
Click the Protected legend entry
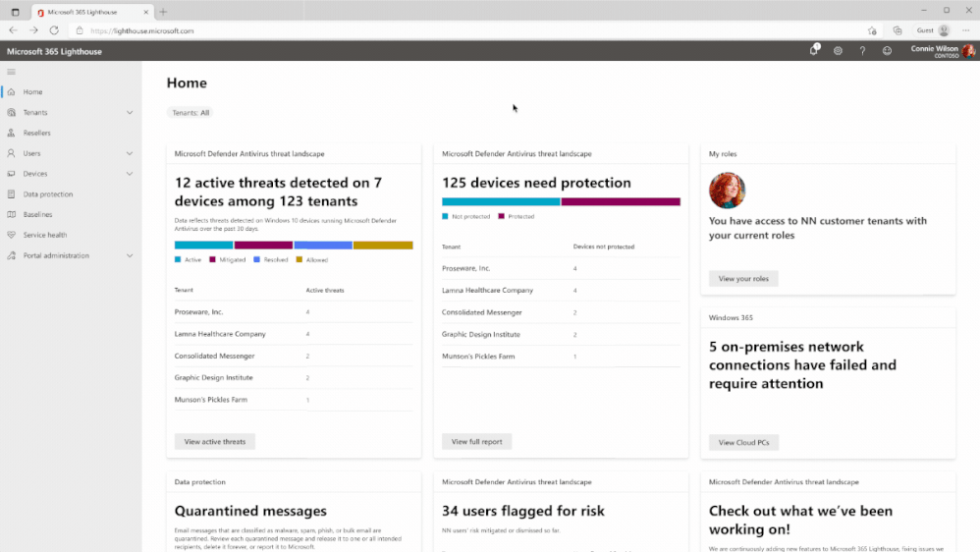[517, 216]
